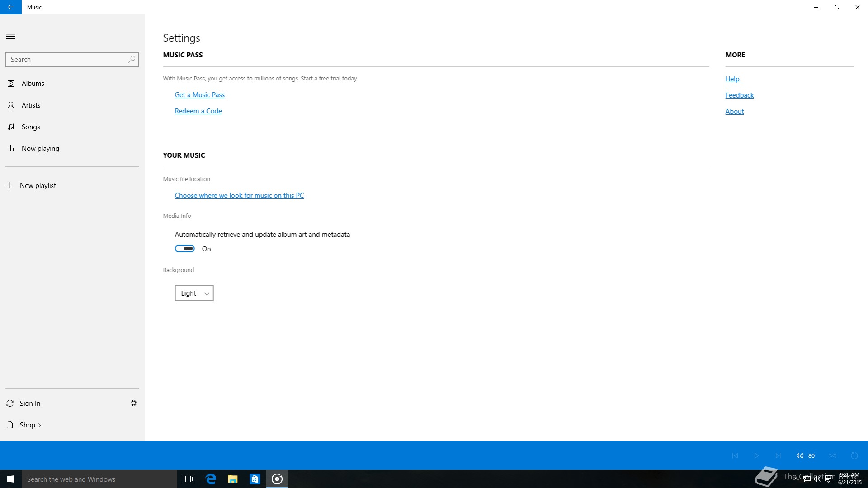Skip to previous track

tap(735, 455)
